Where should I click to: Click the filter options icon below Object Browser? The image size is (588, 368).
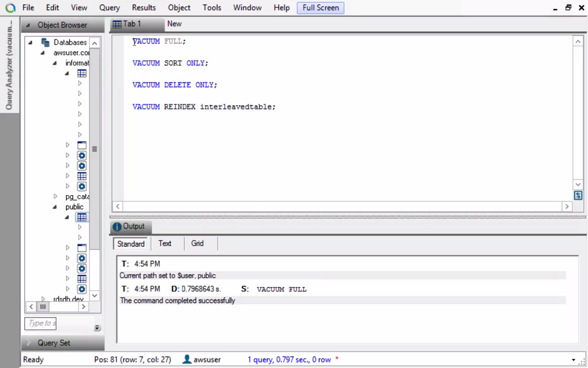coord(97,328)
